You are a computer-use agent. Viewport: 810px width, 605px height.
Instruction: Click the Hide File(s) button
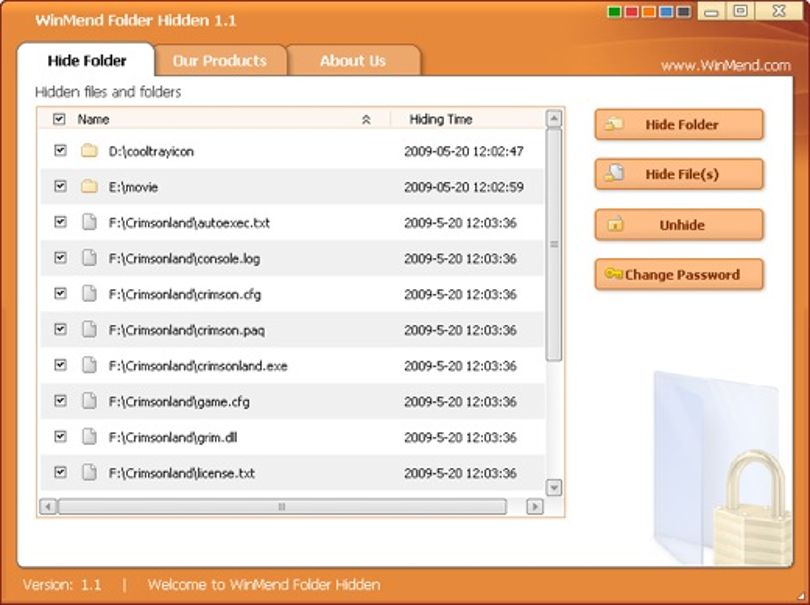tap(679, 174)
